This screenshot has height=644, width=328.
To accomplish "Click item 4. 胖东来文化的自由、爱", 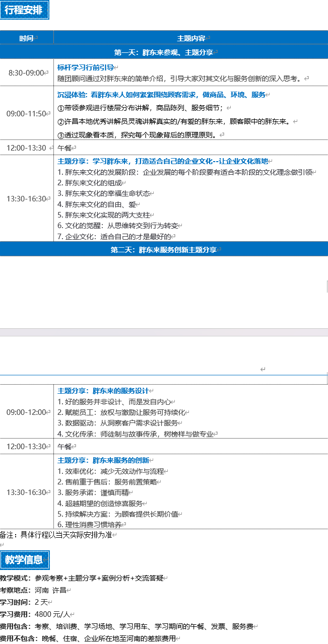I will pos(96,204).
